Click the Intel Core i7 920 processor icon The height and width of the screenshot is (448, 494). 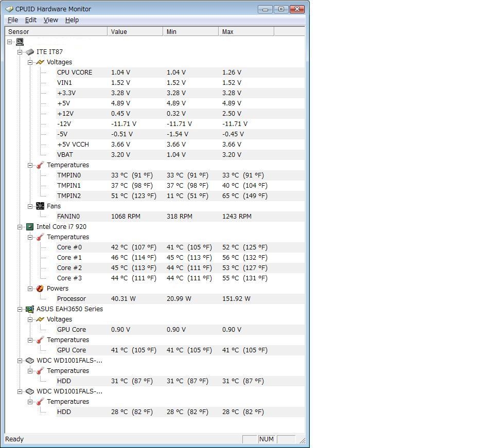[x=30, y=227]
